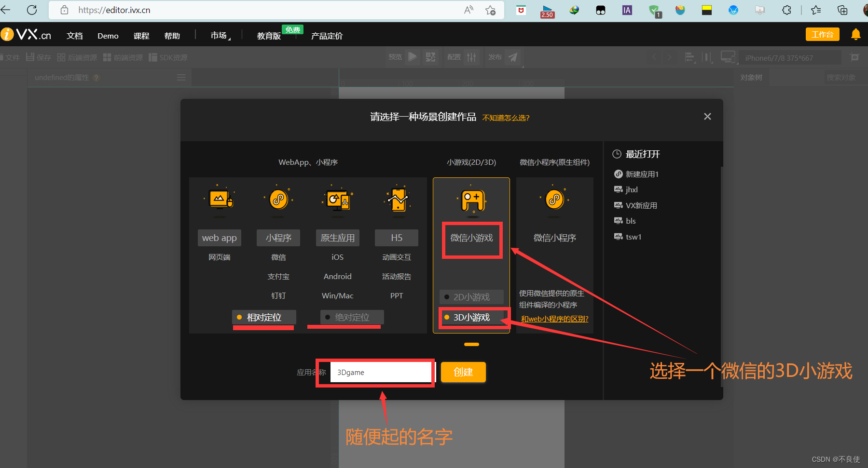This screenshot has height=468, width=868.
Task: Click the orange page indicator below the scenes
Action: coord(471,344)
